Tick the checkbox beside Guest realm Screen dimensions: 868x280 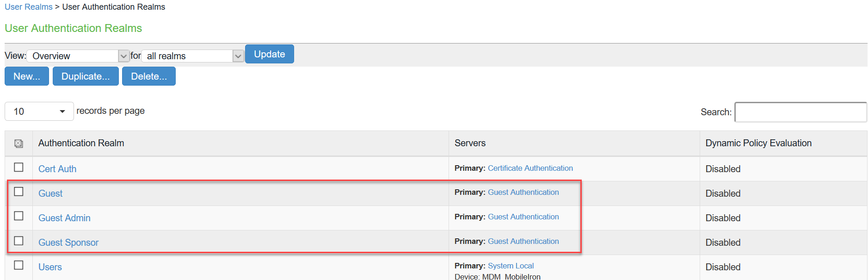18,192
